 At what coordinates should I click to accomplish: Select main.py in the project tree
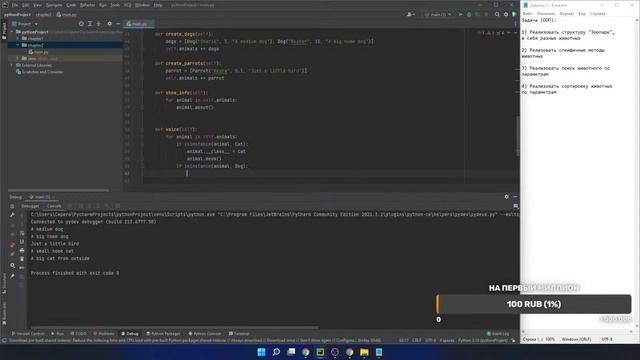tap(38, 52)
